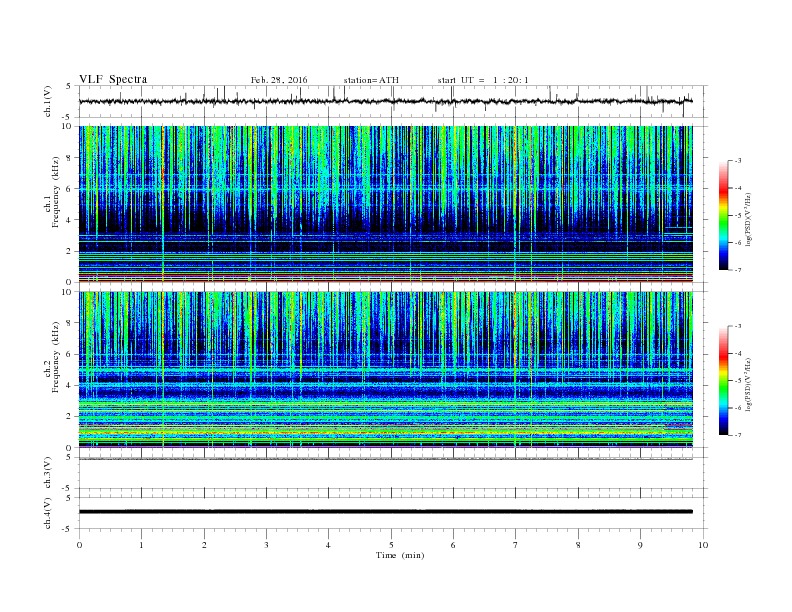
Task: Click time axis tick label "0"
Action: 79,545
